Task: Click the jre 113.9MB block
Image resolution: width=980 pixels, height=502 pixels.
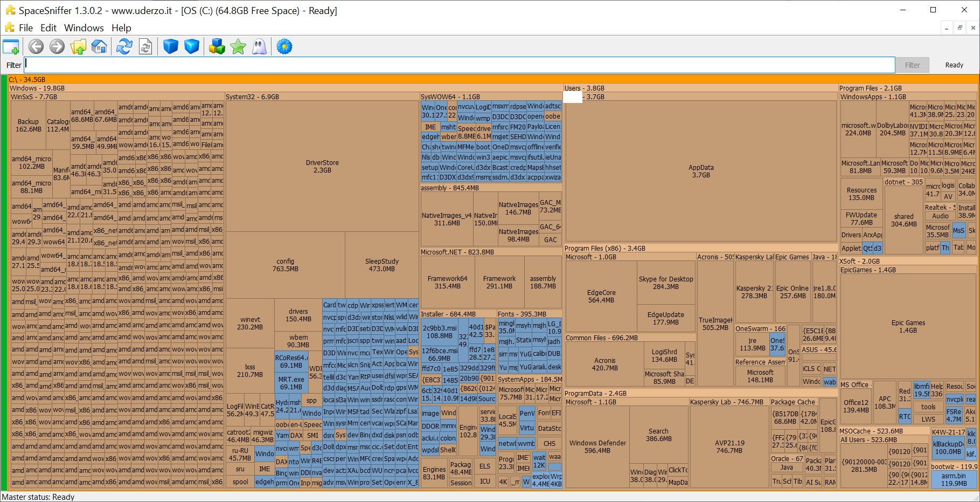Action: [x=753, y=345]
